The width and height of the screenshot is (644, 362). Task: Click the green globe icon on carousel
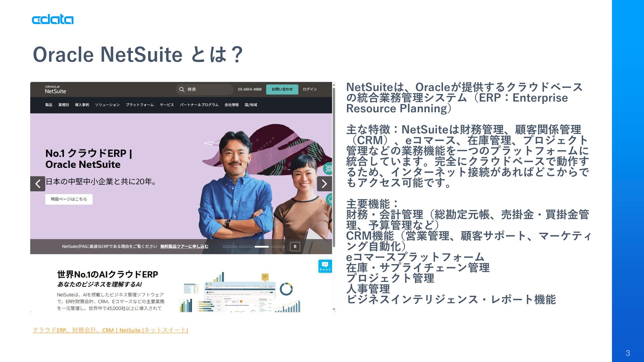[329, 168]
